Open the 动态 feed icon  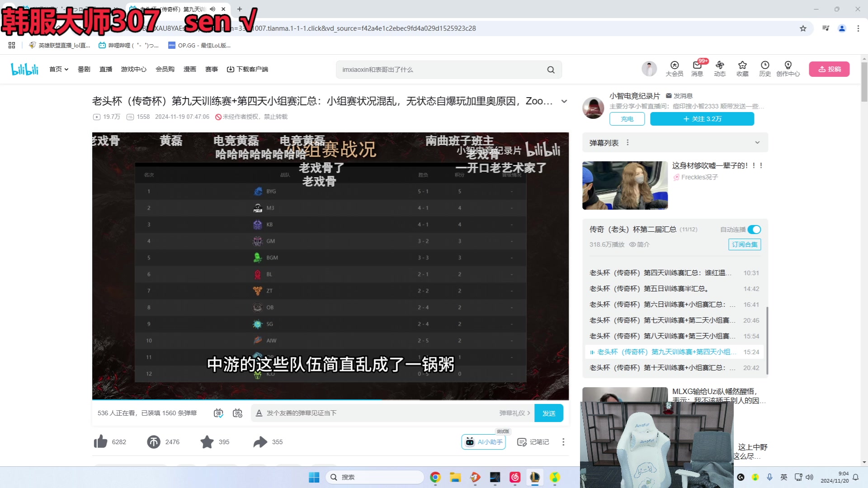(720, 69)
